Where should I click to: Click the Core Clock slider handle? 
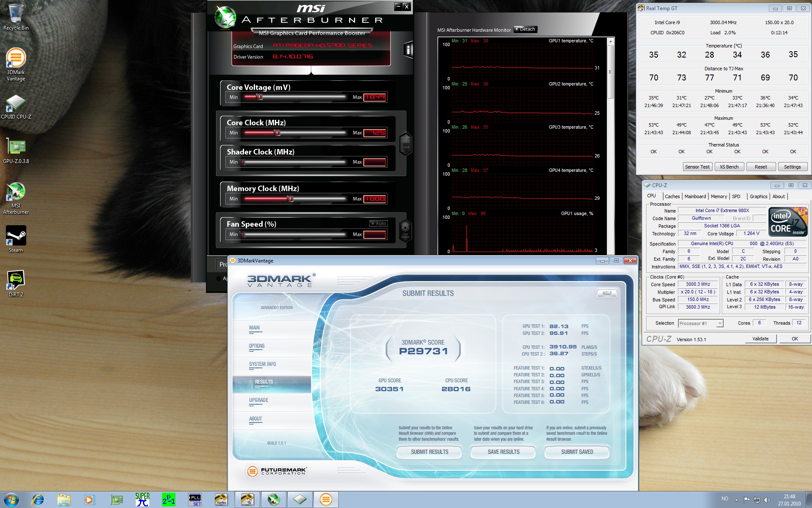(277, 133)
